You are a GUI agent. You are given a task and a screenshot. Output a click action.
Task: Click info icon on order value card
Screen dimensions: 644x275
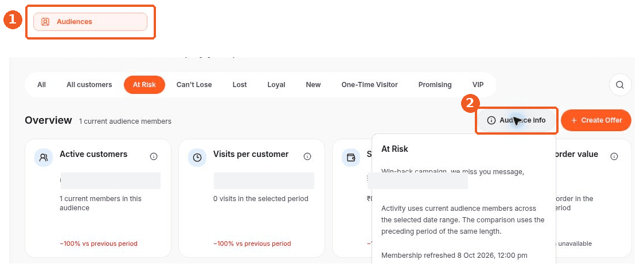pyautogui.click(x=614, y=156)
